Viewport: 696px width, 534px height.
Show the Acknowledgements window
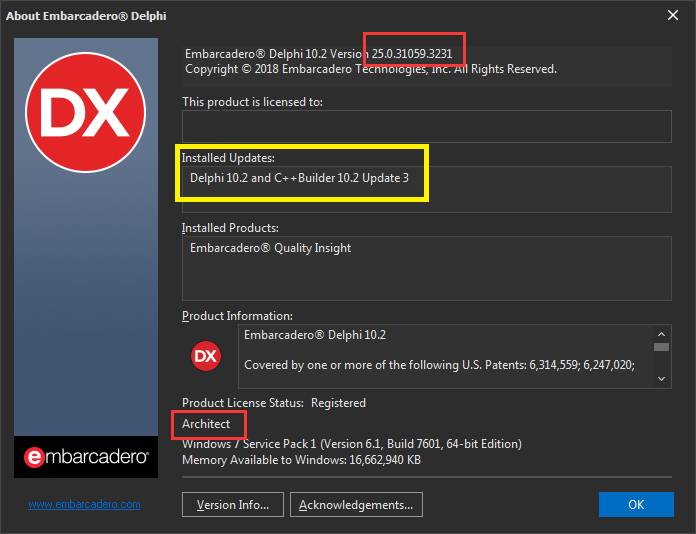tap(356, 505)
